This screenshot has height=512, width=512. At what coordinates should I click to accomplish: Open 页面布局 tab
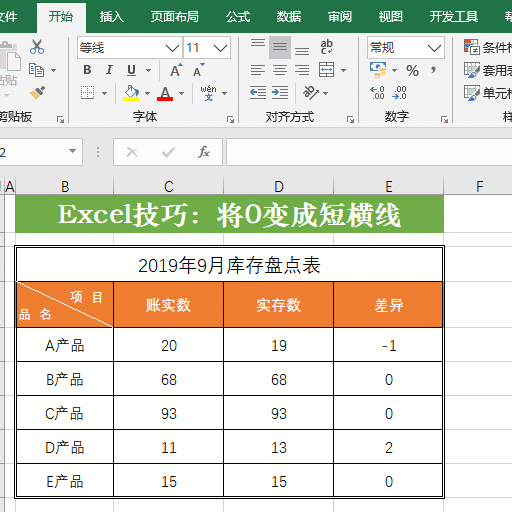pos(175,16)
